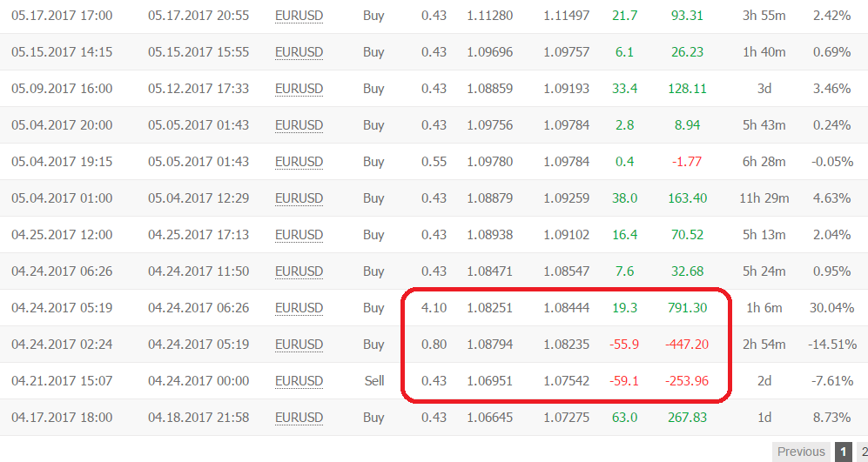Select page 1 in pagination

point(843,452)
